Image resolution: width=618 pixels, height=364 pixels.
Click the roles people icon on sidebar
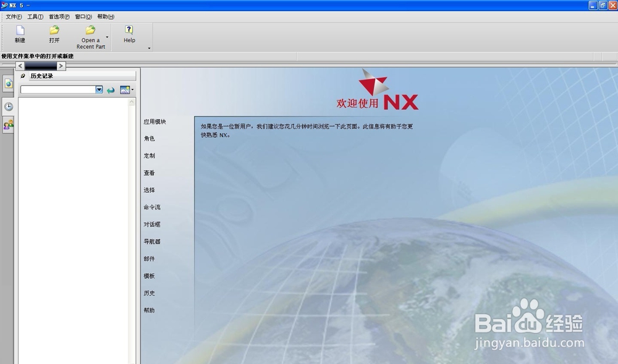[x=8, y=125]
